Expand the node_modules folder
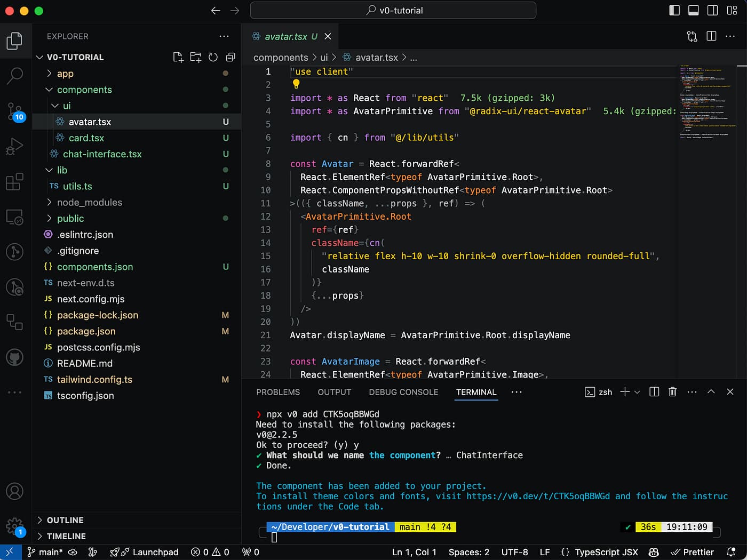Screen dimensions: 747x560 (89, 202)
